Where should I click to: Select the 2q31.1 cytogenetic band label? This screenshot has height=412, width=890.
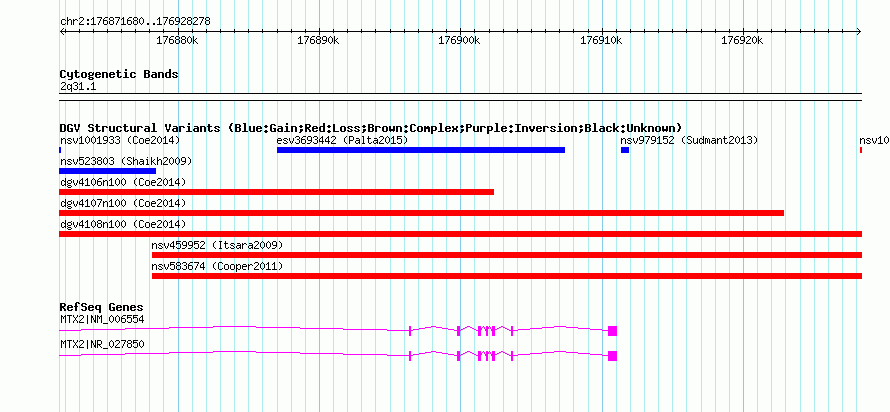(77, 86)
